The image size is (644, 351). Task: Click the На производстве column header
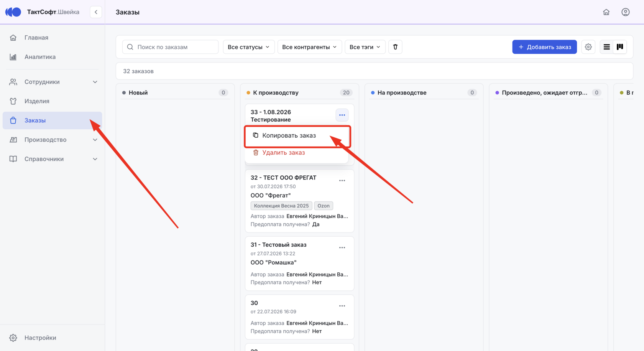tap(424, 92)
